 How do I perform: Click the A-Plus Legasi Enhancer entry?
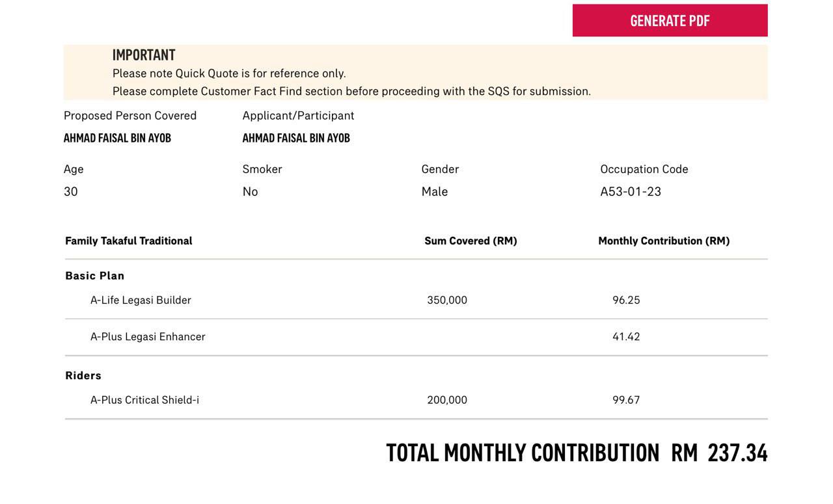(148, 337)
